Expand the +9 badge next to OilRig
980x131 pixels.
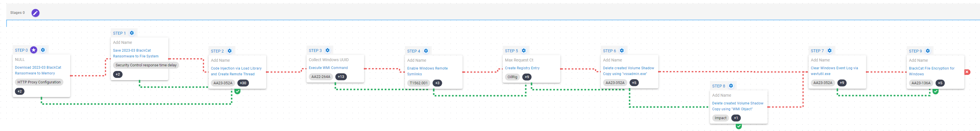(527, 77)
